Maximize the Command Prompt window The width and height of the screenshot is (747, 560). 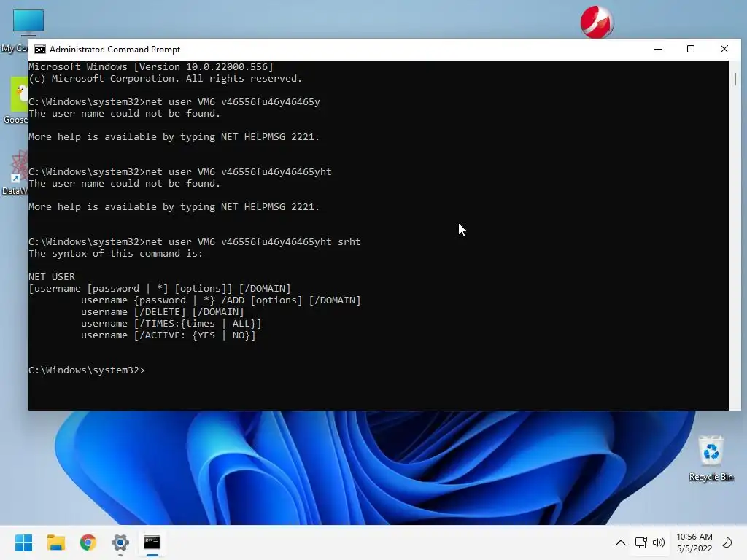(x=691, y=49)
